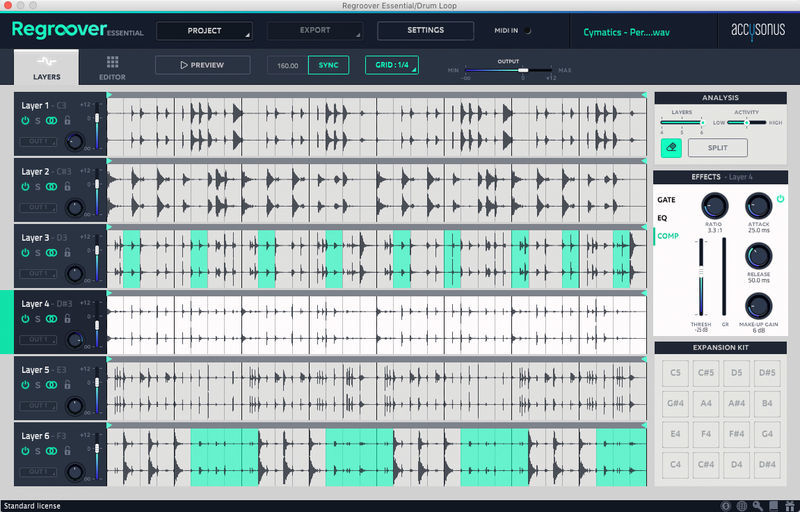The image size is (800, 512).
Task: Click stereo link icon on Layer 4
Action: point(52,319)
